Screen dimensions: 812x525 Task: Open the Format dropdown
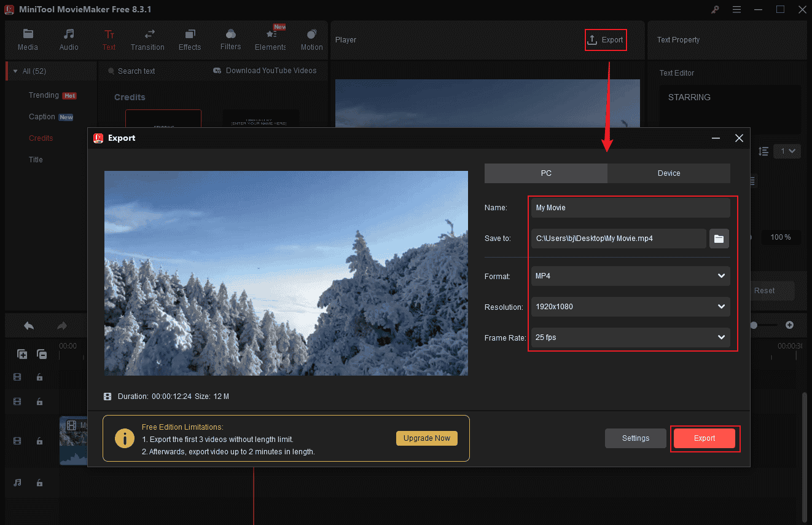tap(630, 276)
